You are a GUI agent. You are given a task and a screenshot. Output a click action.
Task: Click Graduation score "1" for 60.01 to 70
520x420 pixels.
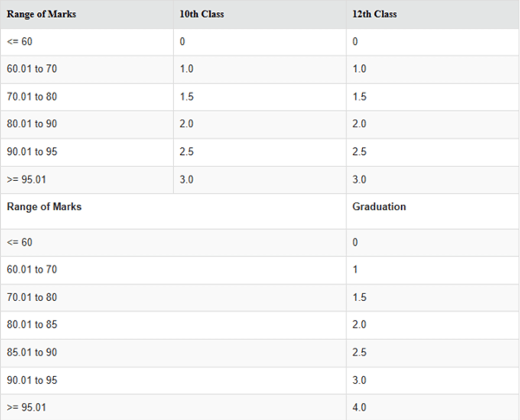tap(355, 270)
